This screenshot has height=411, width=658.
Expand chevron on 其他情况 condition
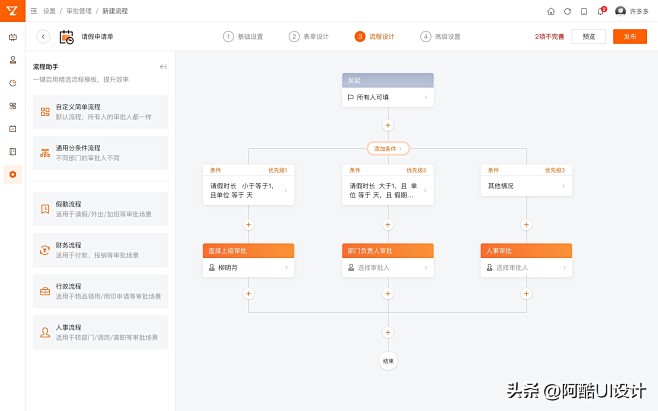564,186
